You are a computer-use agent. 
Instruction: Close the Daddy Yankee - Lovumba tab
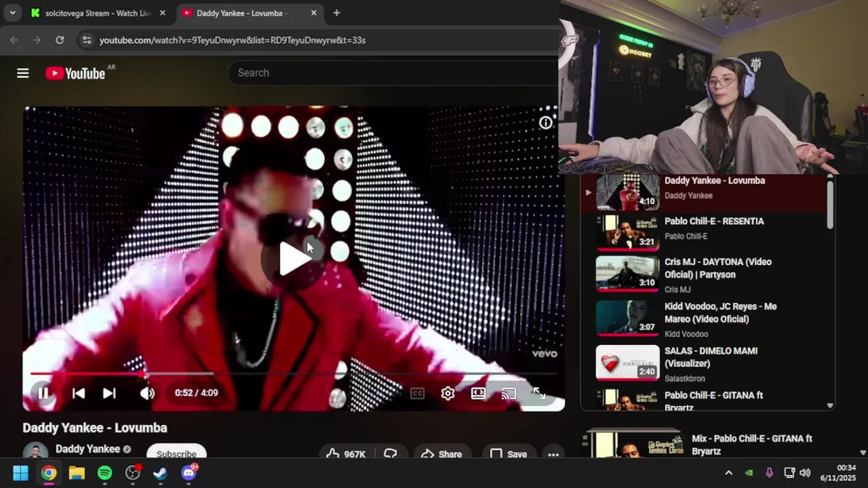[313, 13]
